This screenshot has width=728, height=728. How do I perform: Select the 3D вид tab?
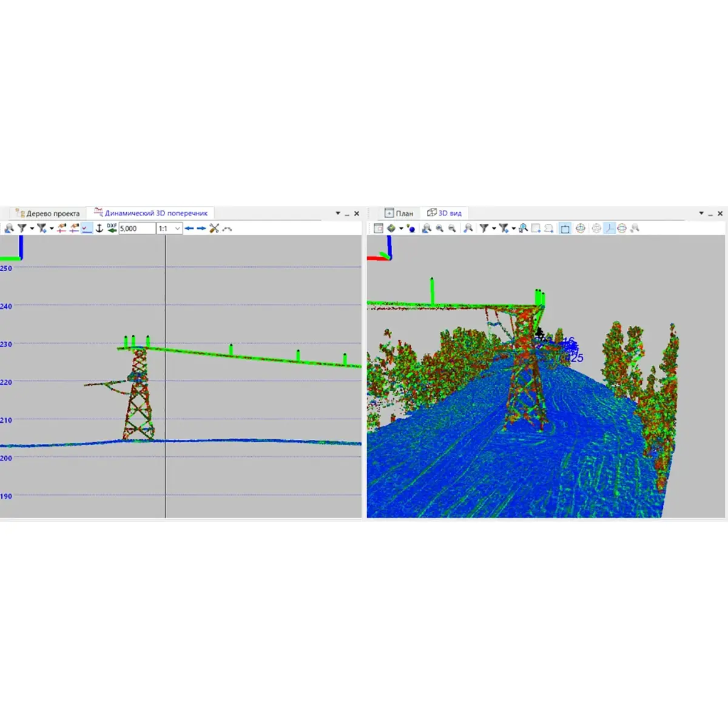[x=445, y=214]
